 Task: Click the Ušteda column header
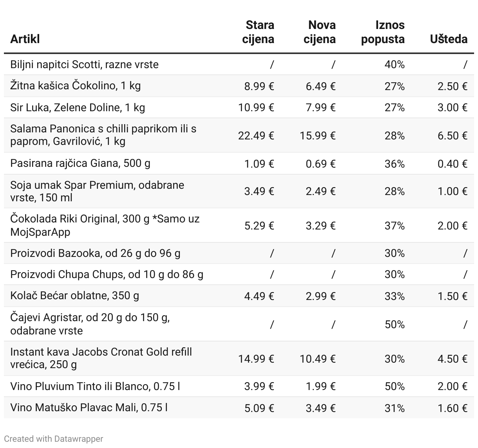pyautogui.click(x=449, y=39)
